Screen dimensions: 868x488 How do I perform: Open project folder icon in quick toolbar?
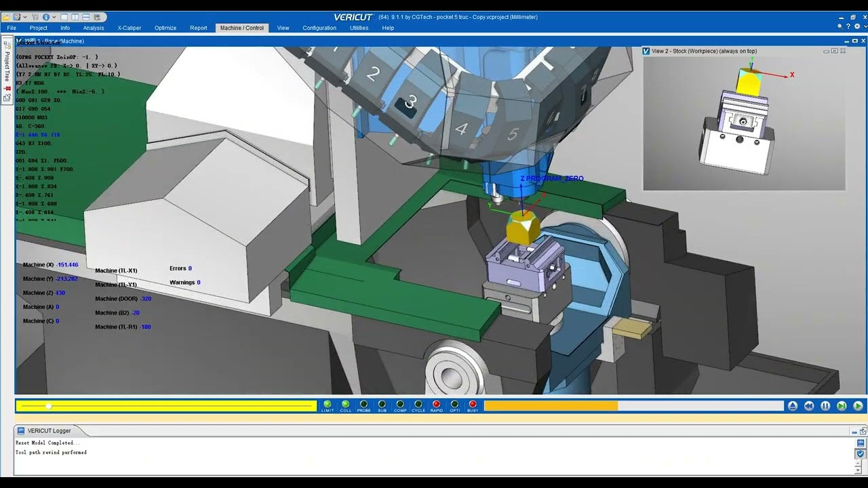tap(5, 17)
